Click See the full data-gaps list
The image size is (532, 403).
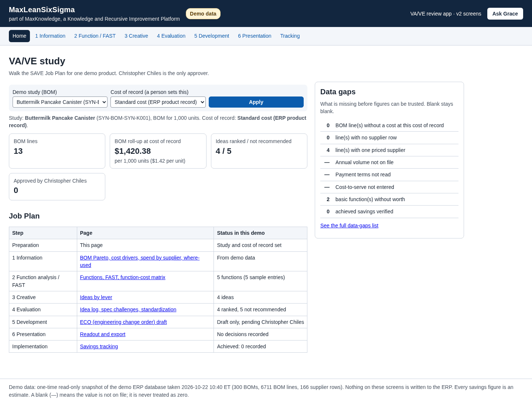[349, 226]
